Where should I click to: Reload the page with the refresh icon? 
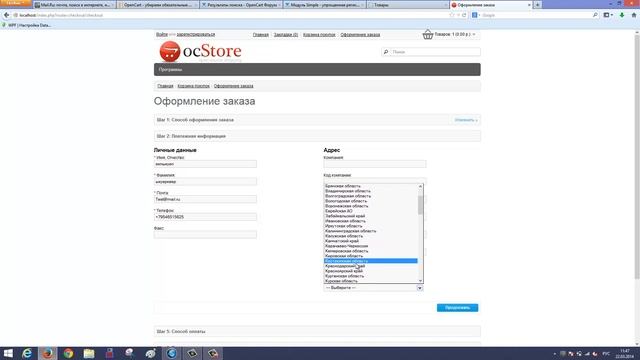pos(464,15)
